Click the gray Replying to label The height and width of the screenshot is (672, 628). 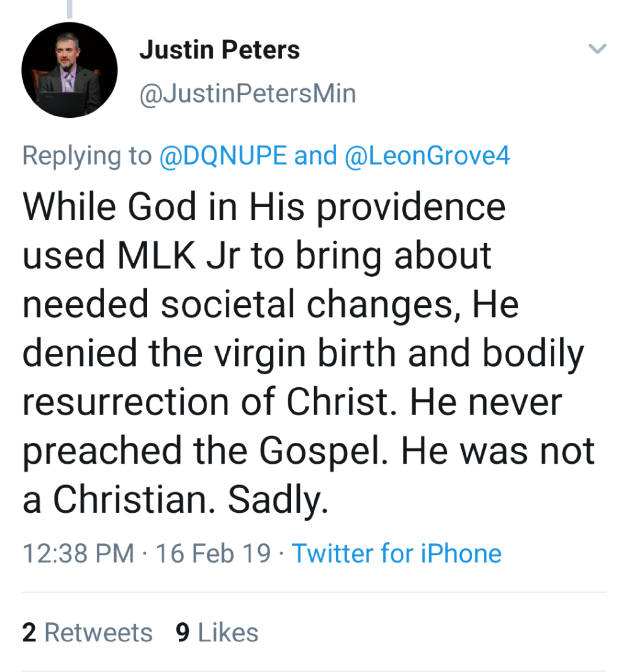(87, 156)
